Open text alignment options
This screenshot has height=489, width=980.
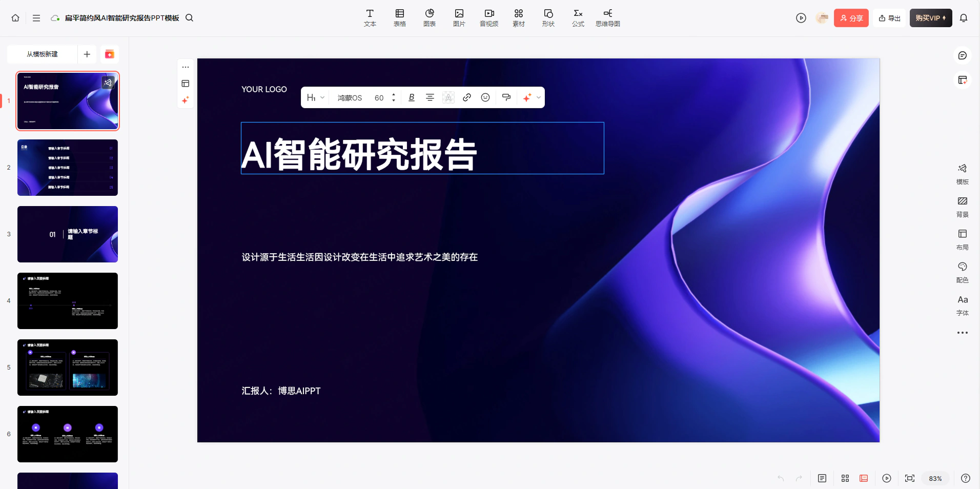pyautogui.click(x=430, y=97)
